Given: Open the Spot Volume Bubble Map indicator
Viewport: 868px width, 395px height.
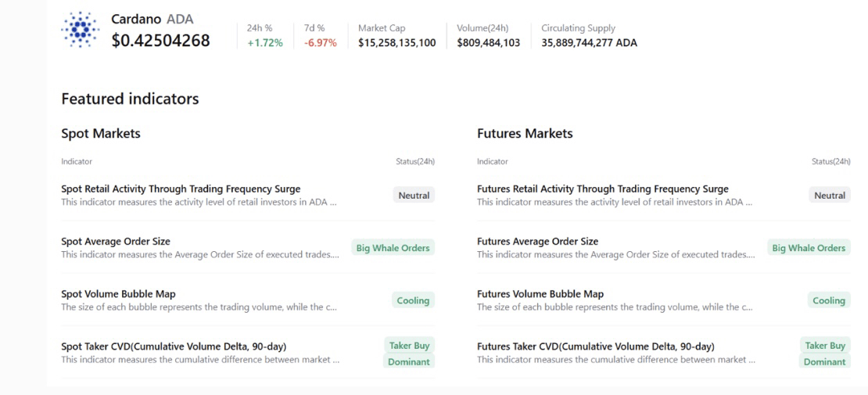Looking at the screenshot, I should (x=118, y=294).
